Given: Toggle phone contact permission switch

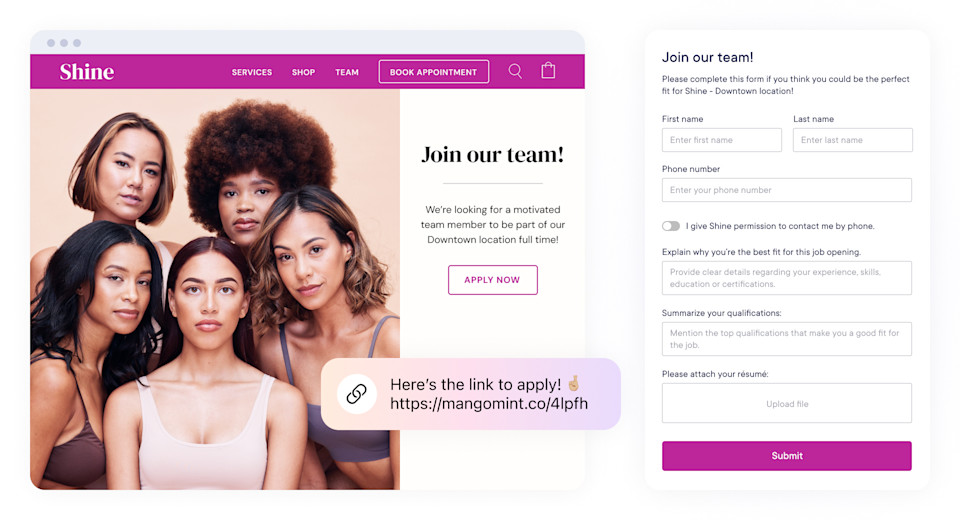Looking at the screenshot, I should coord(670,226).
